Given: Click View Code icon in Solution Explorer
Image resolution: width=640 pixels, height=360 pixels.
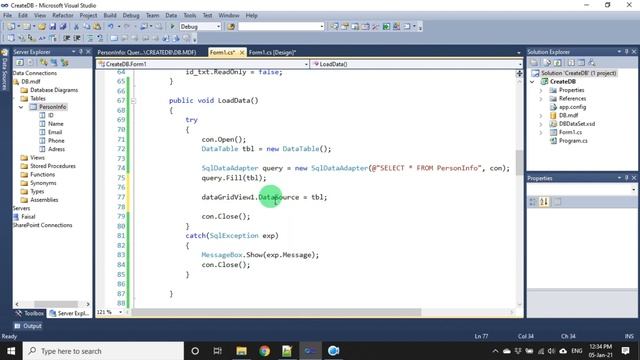Looking at the screenshot, I should coord(571,62).
